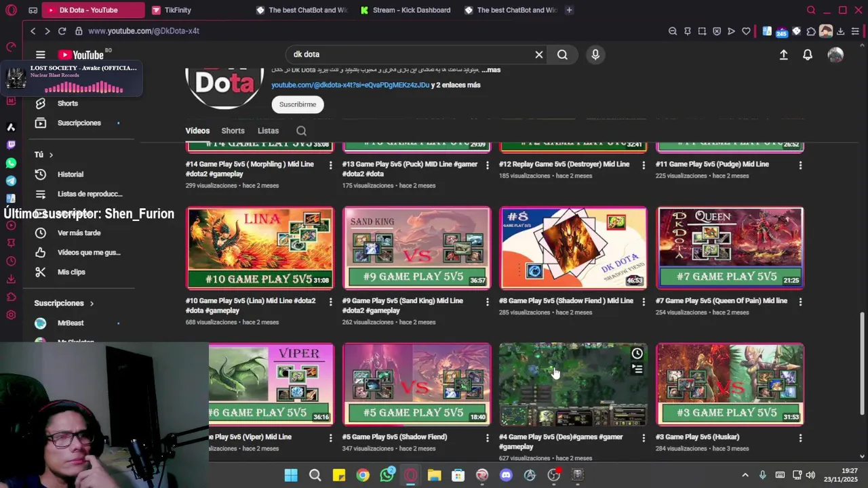Bookmark page with the heart icon
The image size is (868, 488).
pyautogui.click(x=746, y=30)
